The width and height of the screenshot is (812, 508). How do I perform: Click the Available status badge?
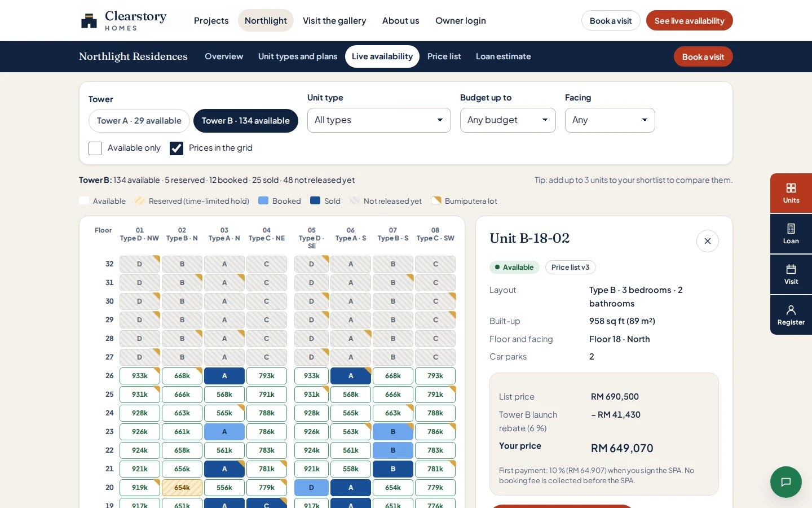coord(514,267)
